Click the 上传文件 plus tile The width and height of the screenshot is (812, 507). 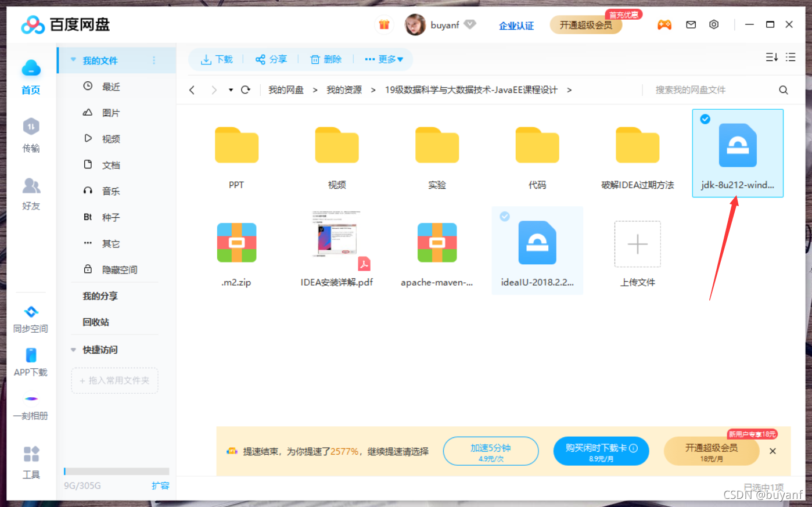(638, 244)
